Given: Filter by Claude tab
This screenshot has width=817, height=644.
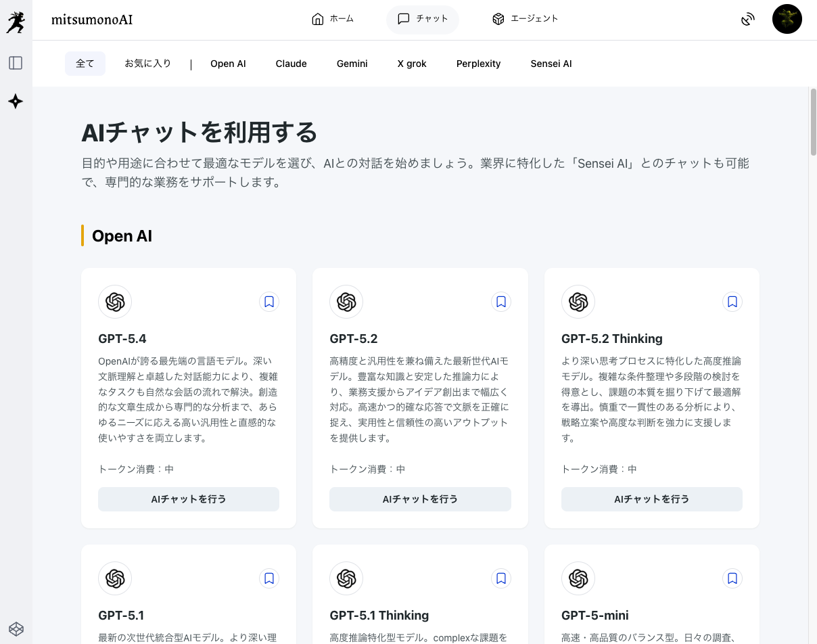Looking at the screenshot, I should click(291, 64).
